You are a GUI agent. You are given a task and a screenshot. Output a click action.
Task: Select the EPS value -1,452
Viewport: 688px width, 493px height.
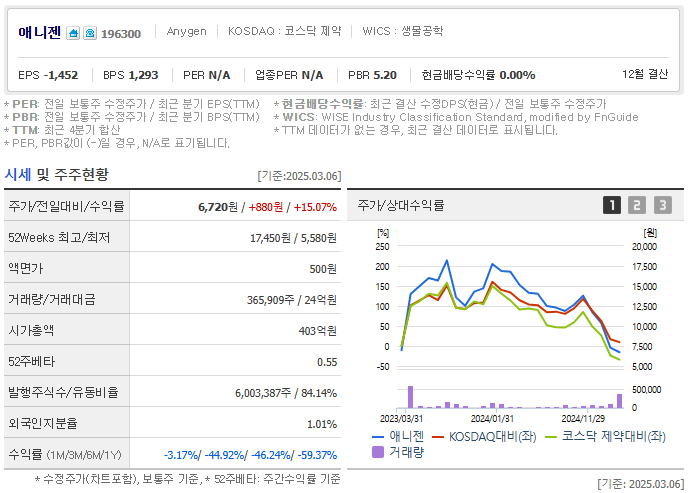(x=61, y=75)
